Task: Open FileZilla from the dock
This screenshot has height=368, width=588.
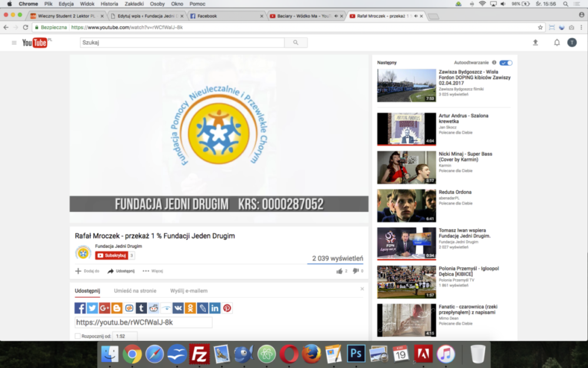Action: pyautogui.click(x=199, y=354)
